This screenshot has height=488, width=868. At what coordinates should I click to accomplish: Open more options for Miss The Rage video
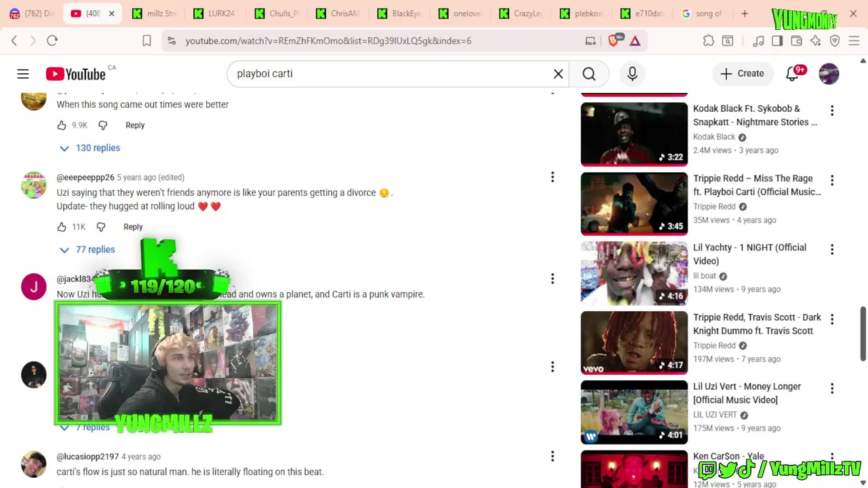[x=832, y=180]
